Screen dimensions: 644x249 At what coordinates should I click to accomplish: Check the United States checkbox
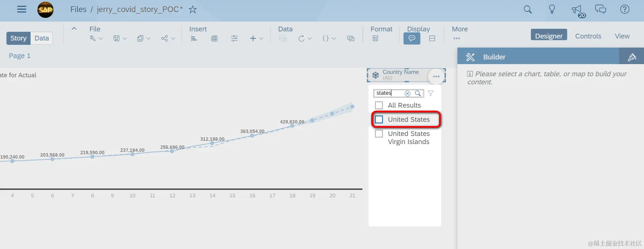click(x=379, y=119)
